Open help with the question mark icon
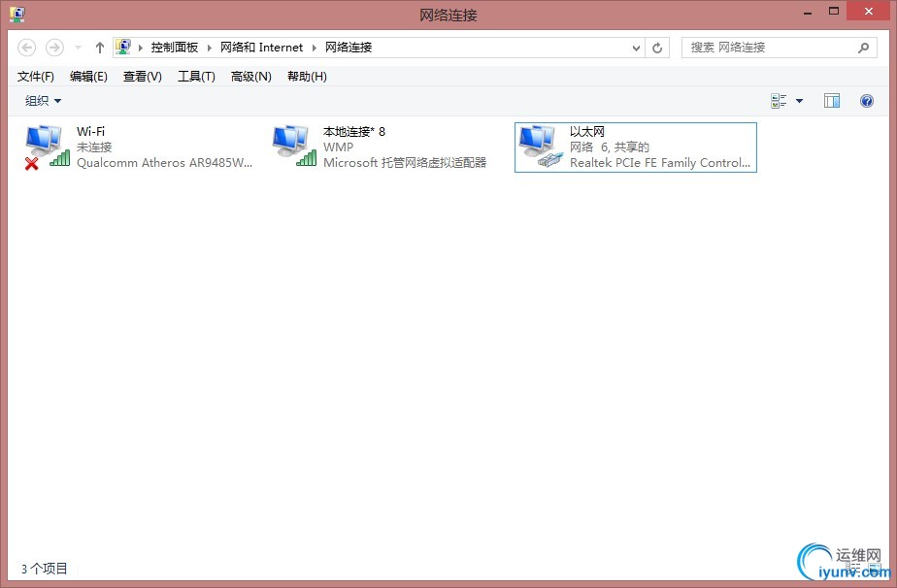The height and width of the screenshot is (588, 897). [x=867, y=101]
